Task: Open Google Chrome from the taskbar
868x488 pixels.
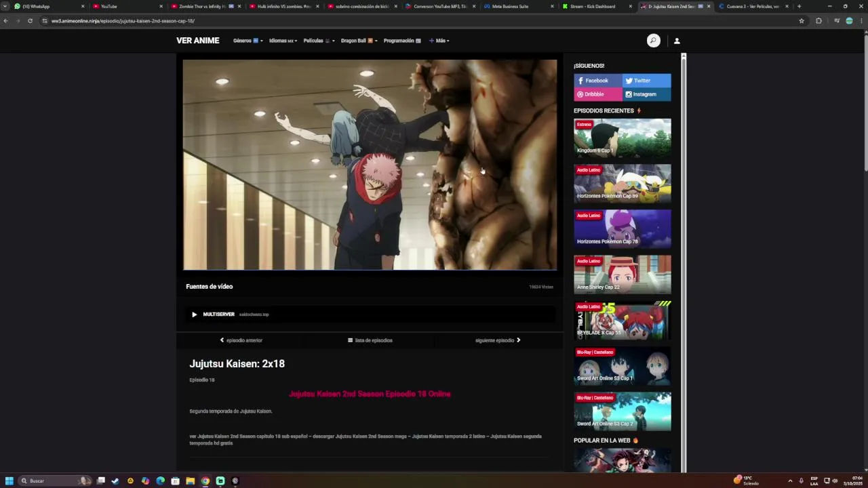Action: tap(205, 481)
